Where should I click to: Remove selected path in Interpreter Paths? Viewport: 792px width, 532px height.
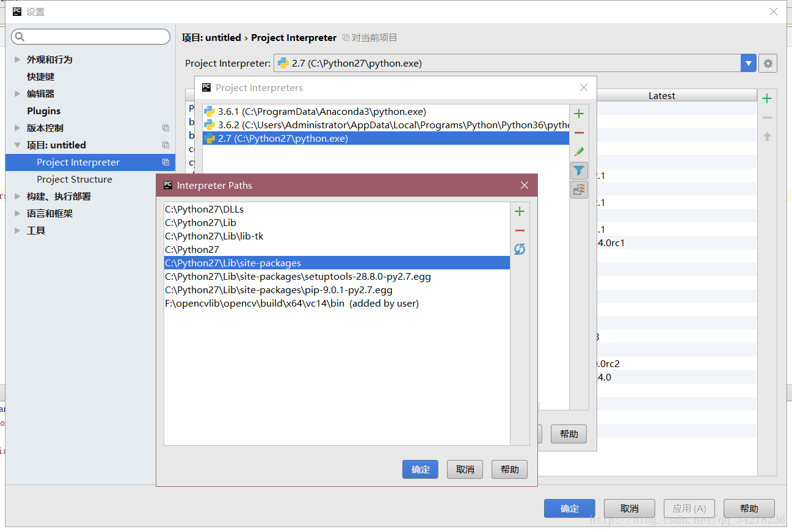click(x=520, y=230)
